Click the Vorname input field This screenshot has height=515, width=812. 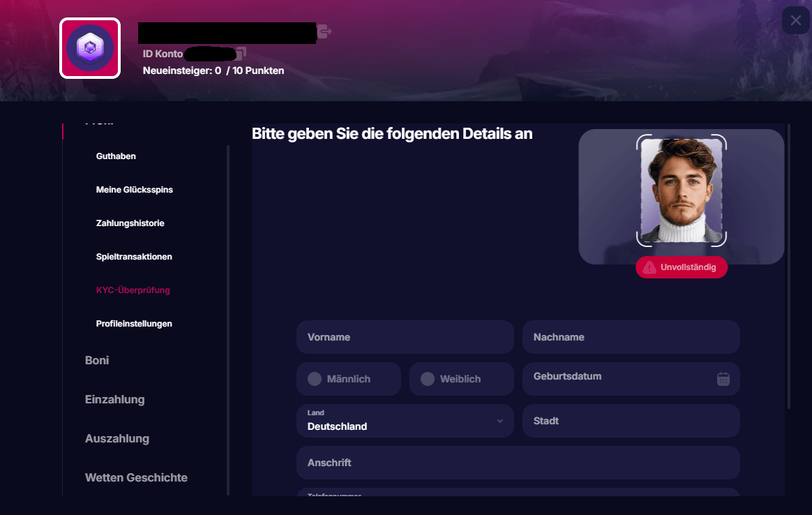click(405, 337)
